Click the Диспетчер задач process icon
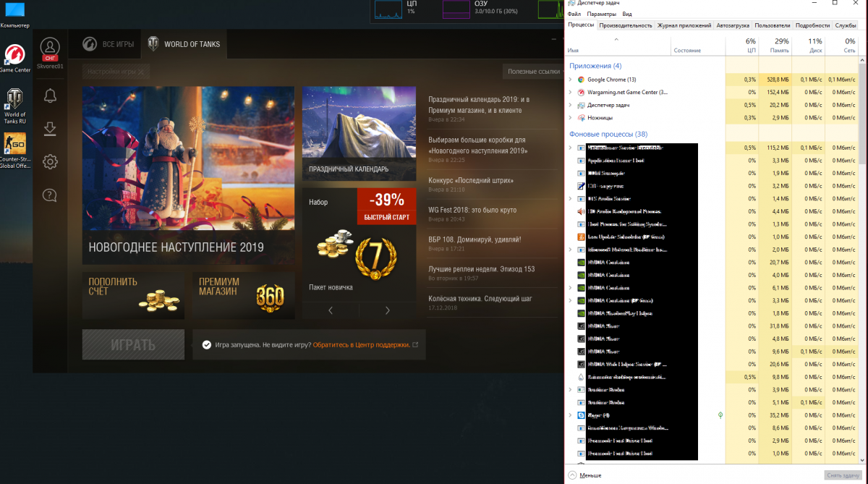 (581, 105)
